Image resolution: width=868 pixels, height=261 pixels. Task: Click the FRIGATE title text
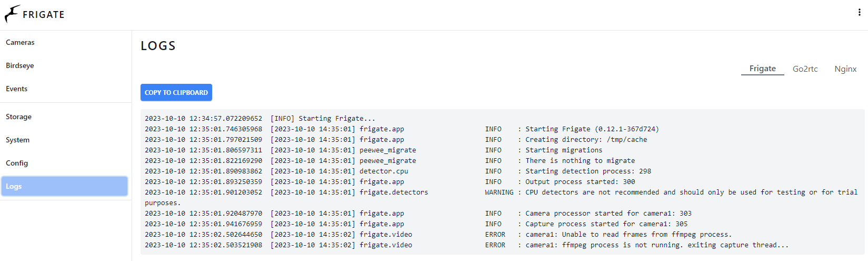pyautogui.click(x=44, y=15)
